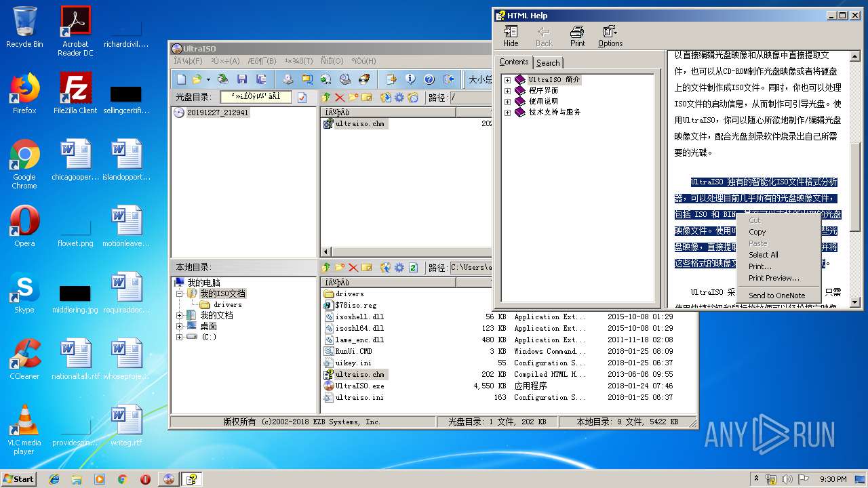868x488 pixels.
Task: Open the Windows Start button
Action: (x=18, y=479)
